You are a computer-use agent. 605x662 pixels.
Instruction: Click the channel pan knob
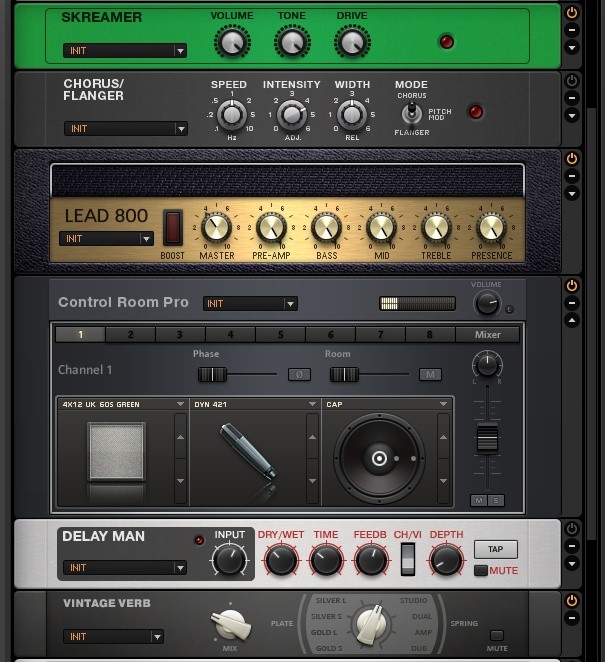487,364
